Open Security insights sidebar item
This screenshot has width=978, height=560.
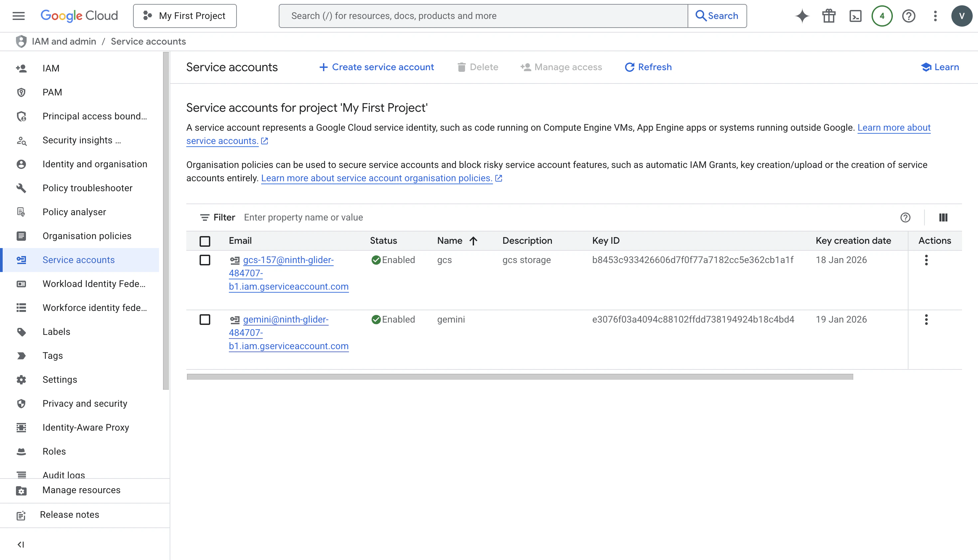tap(79, 140)
